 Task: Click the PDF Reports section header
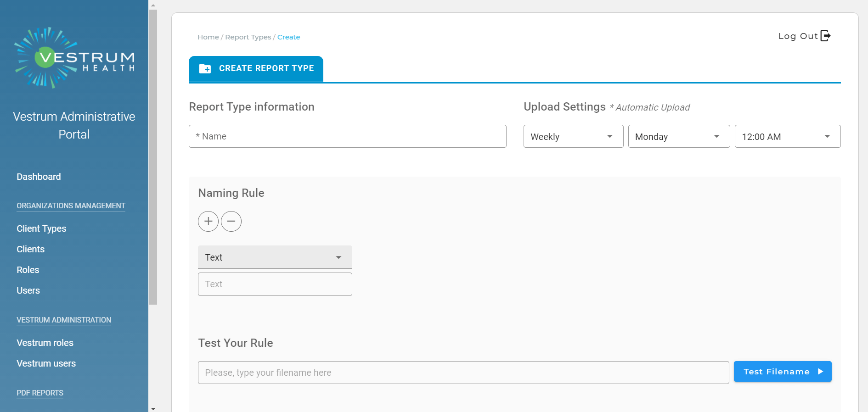point(40,393)
